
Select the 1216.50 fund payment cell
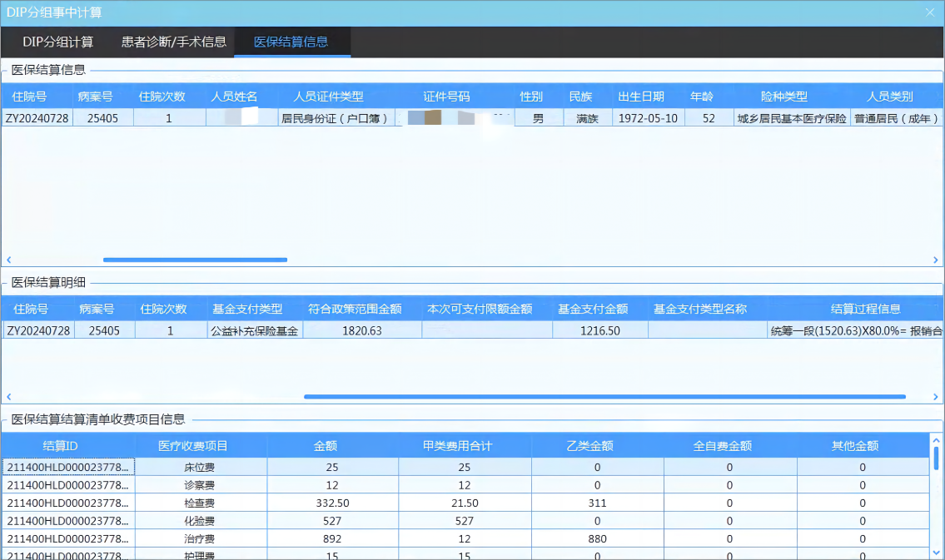[x=600, y=330]
